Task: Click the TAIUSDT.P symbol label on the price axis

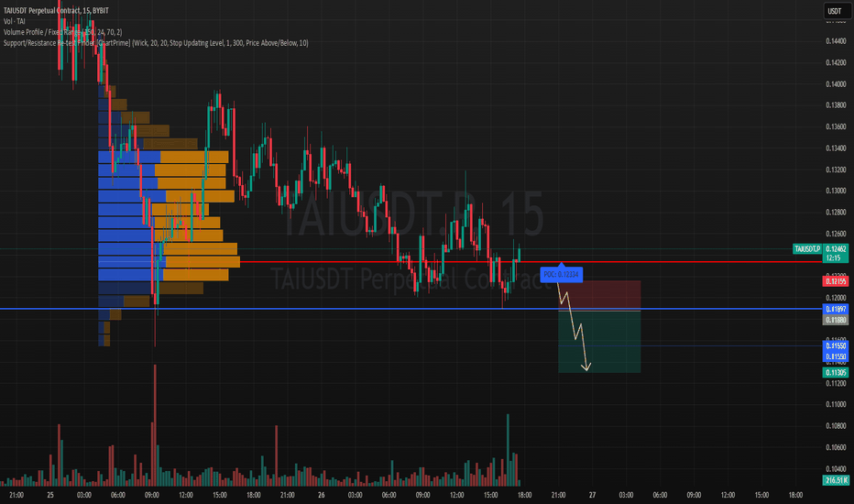Action: (x=806, y=249)
